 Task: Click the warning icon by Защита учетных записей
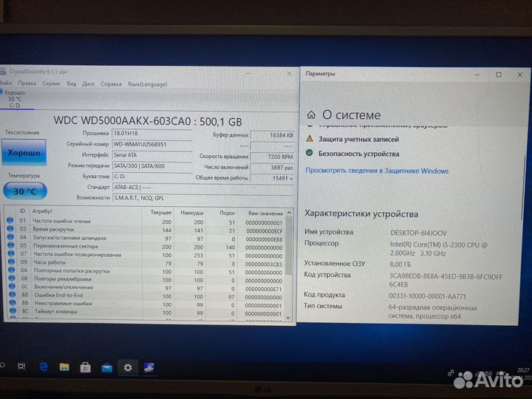click(x=310, y=138)
